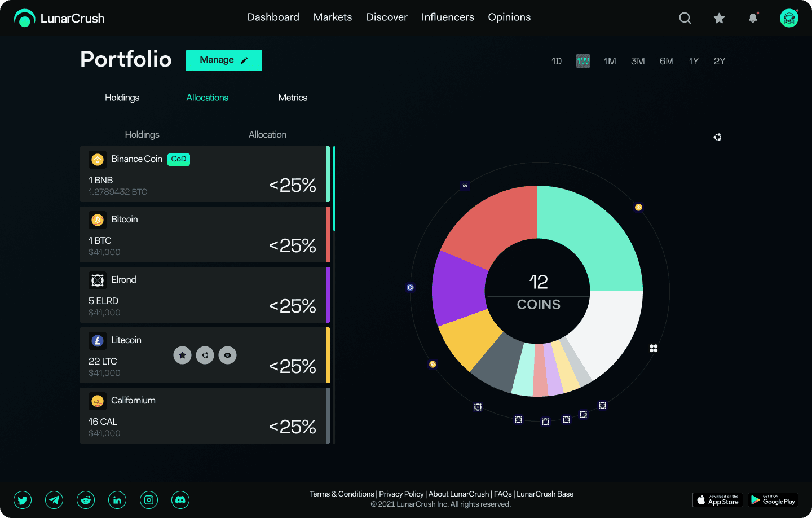The image size is (812, 518).
Task: Open Telegram social link
Action: (x=54, y=500)
